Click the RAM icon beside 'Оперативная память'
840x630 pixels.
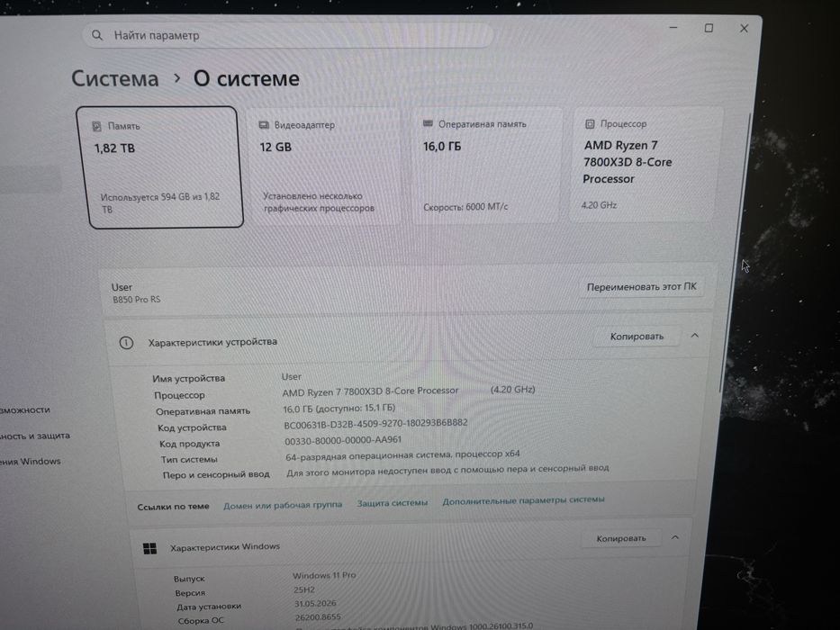(x=428, y=124)
